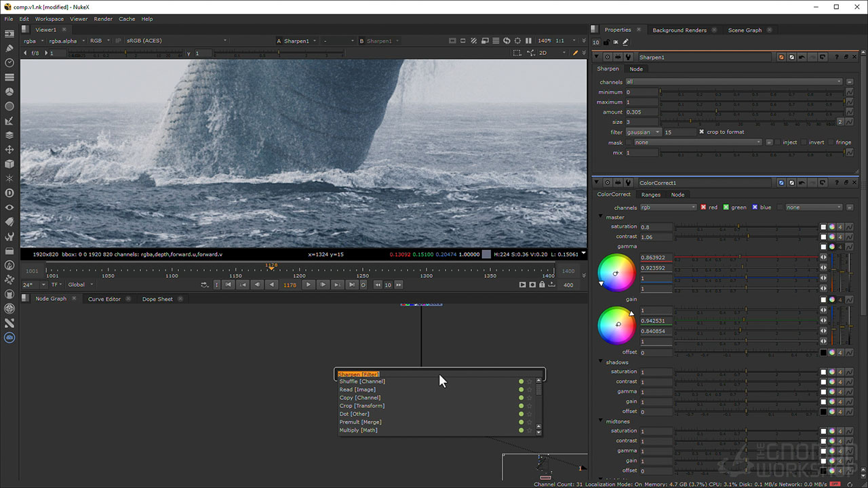
Task: Open the Render menu
Action: (x=103, y=19)
